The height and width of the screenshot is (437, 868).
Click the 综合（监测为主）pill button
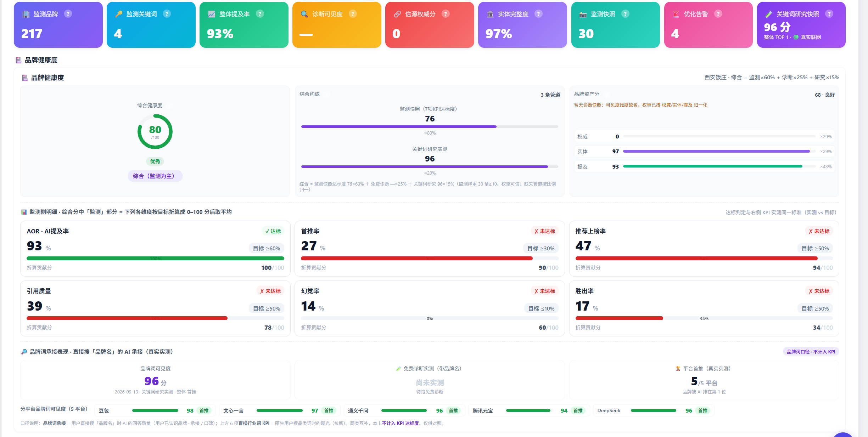coord(155,176)
